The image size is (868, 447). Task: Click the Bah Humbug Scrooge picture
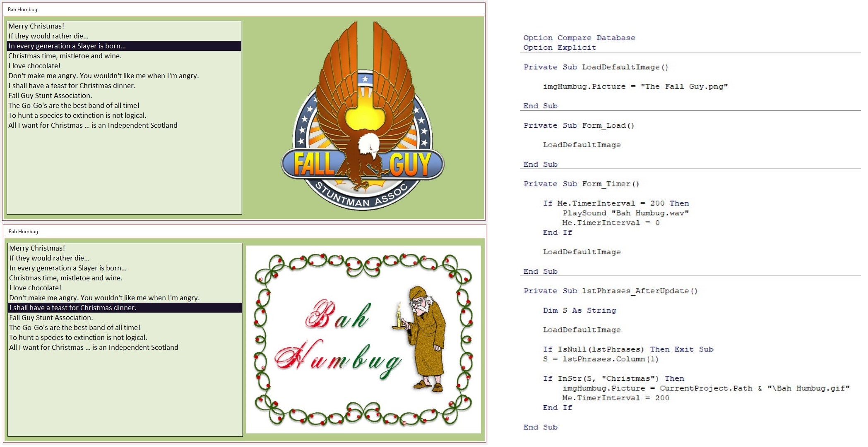363,339
